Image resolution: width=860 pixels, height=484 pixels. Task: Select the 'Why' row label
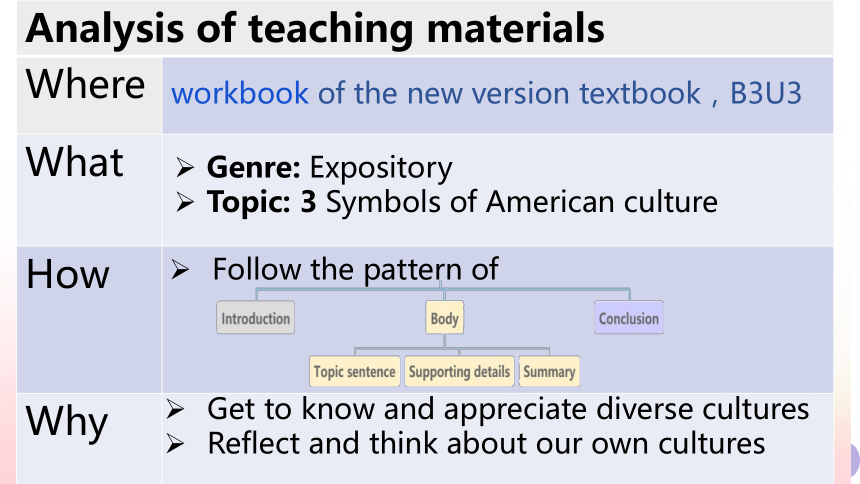click(x=67, y=423)
